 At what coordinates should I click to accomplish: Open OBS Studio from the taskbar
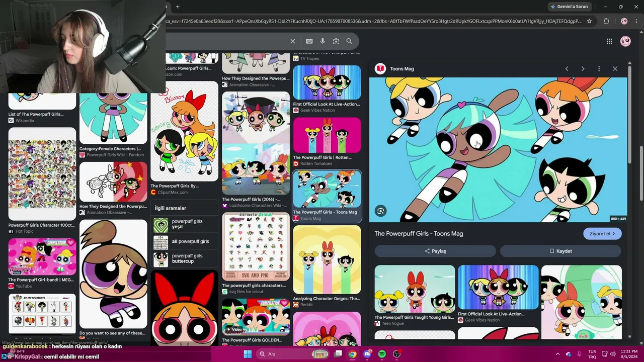397,354
